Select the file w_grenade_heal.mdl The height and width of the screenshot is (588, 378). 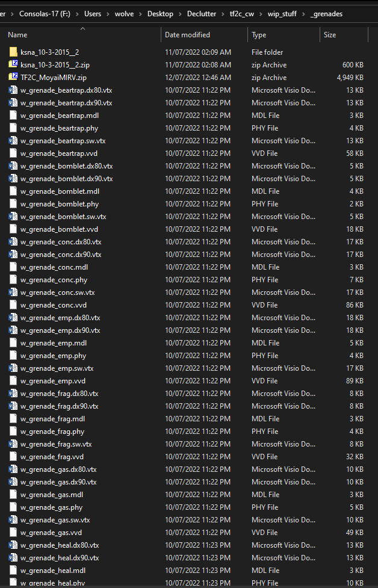tap(53, 571)
